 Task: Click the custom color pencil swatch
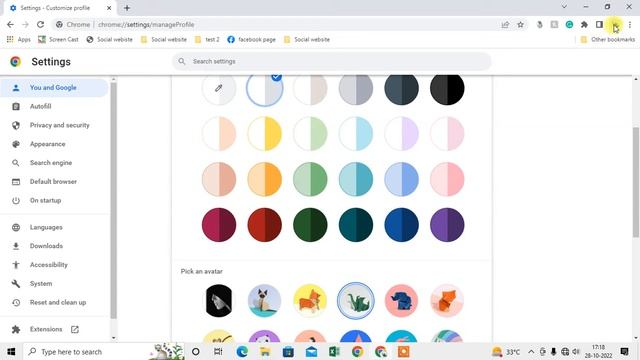(x=219, y=88)
